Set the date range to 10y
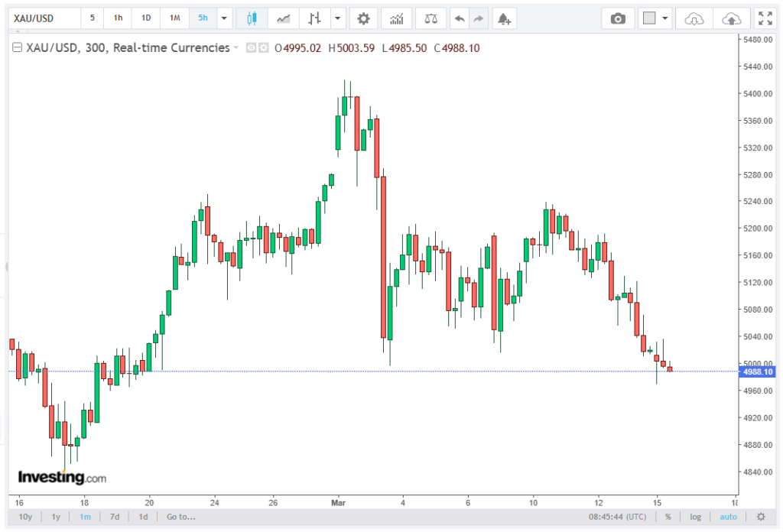Image resolution: width=783 pixels, height=532 pixels. point(25,517)
